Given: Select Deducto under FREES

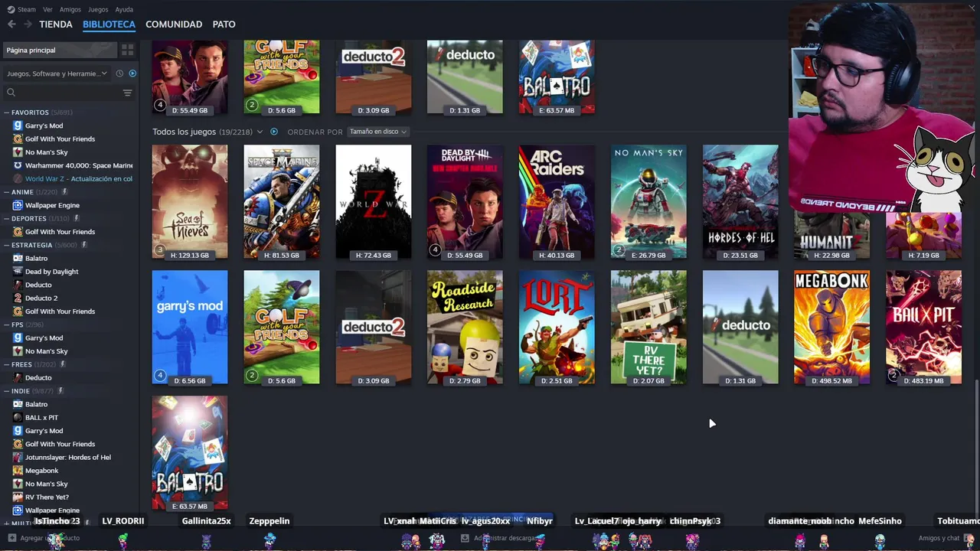Looking at the screenshot, I should click(x=38, y=378).
